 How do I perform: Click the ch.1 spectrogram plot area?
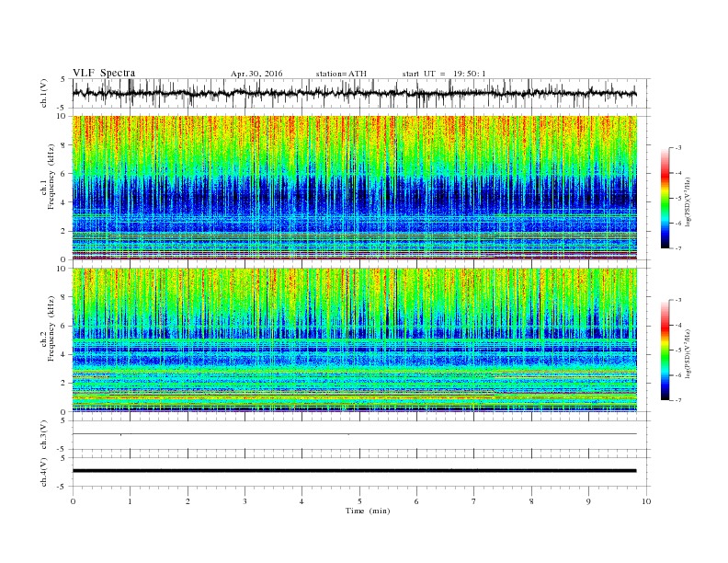355,188
